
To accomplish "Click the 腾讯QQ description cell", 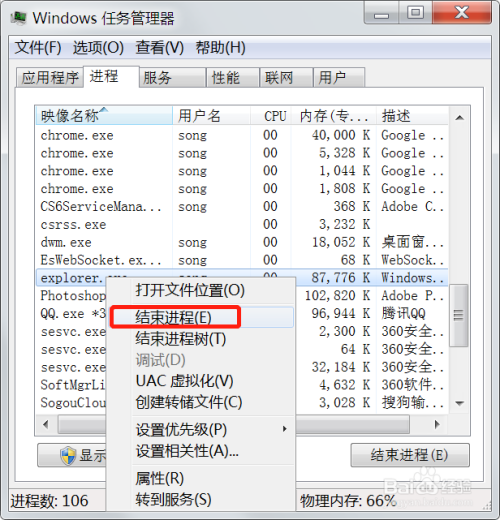I will click(403, 313).
